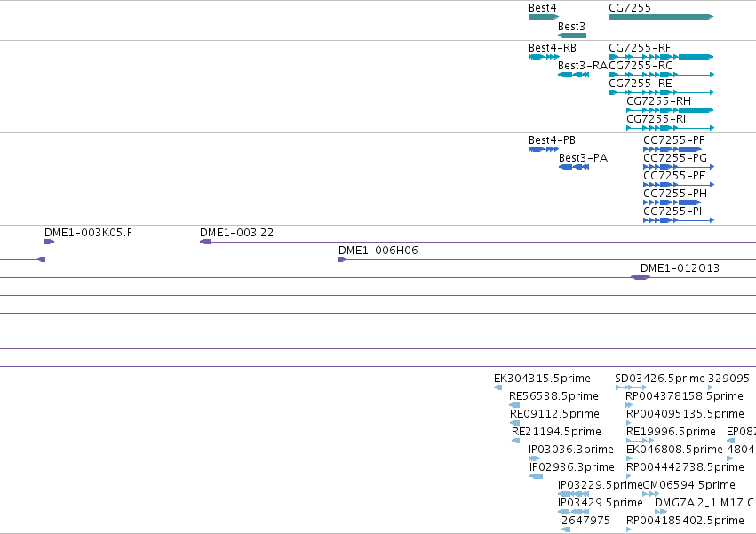Select EST EK046808.5prime label
This screenshot has width=756, height=534.
coord(674,450)
